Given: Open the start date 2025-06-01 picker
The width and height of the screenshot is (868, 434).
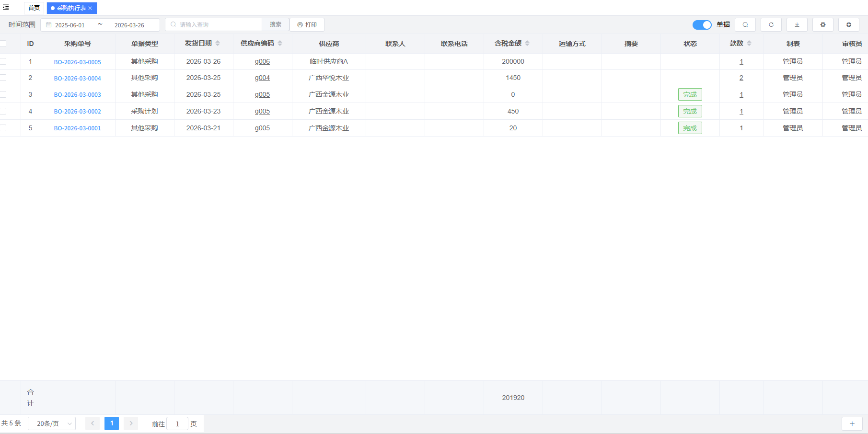Looking at the screenshot, I should tap(70, 25).
